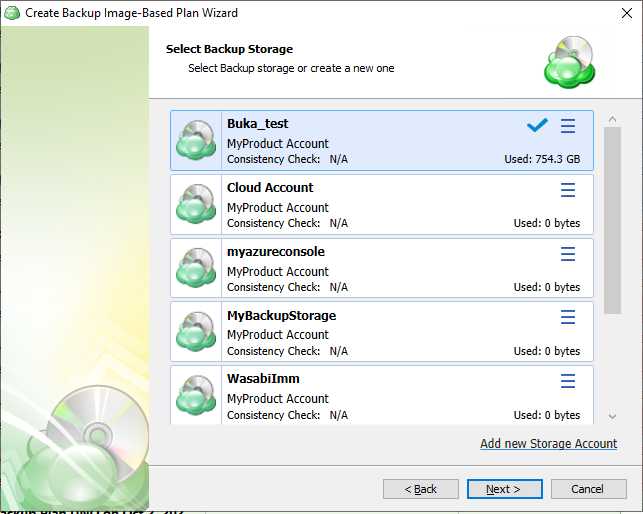Open the hamburger menu for Buka_test storage
Viewport: 643px width, 514px height.
pos(568,126)
